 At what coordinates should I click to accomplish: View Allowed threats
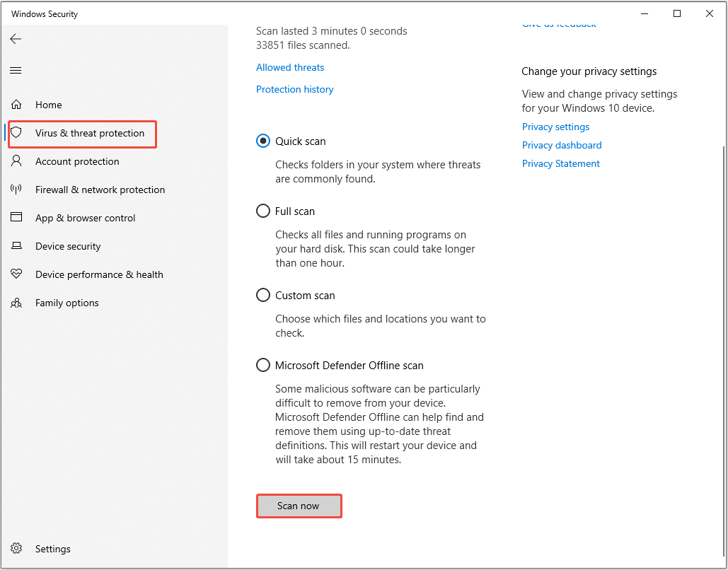(x=289, y=67)
